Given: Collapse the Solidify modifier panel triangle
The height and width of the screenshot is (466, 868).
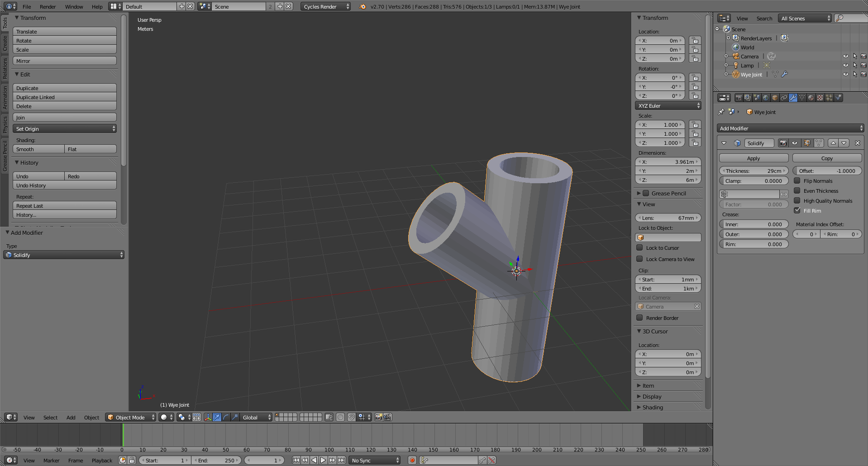Looking at the screenshot, I should [724, 143].
